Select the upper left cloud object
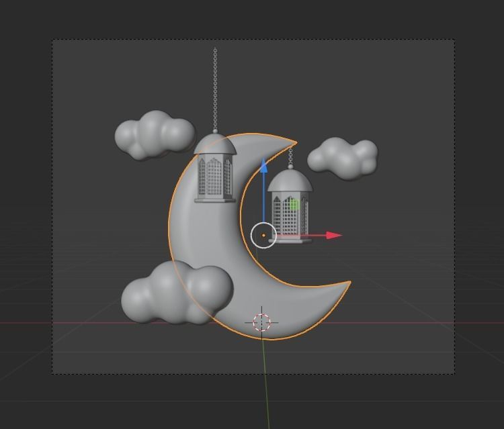 coord(155,135)
